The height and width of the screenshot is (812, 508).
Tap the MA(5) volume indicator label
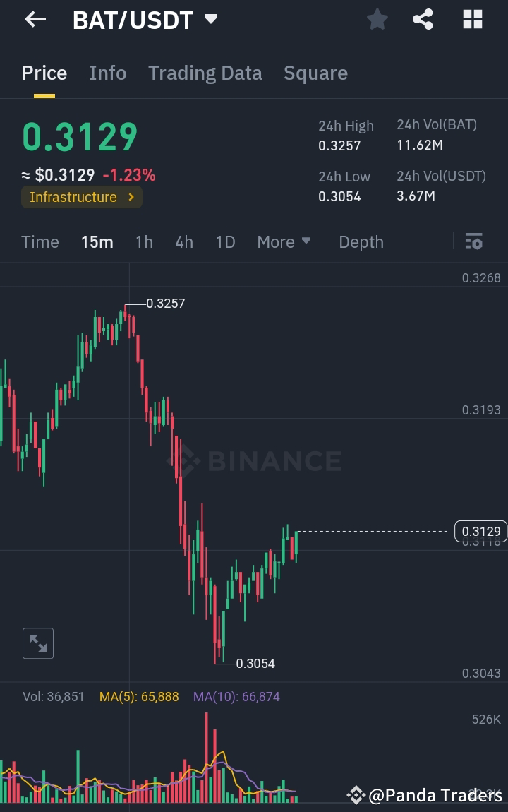(139, 696)
